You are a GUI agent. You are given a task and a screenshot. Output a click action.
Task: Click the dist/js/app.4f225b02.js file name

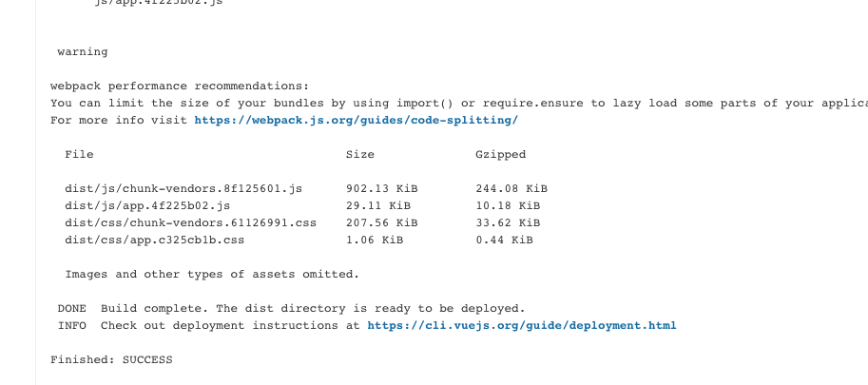(147, 206)
